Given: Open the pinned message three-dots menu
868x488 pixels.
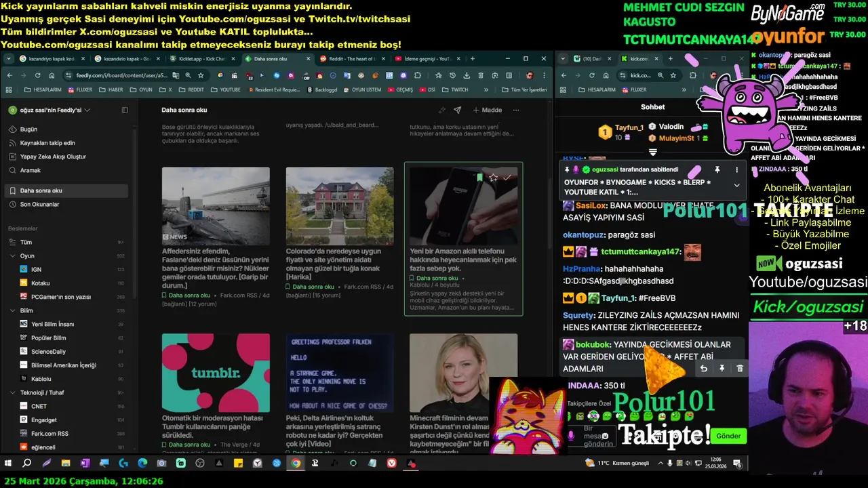Looking at the screenshot, I should click(x=736, y=169).
